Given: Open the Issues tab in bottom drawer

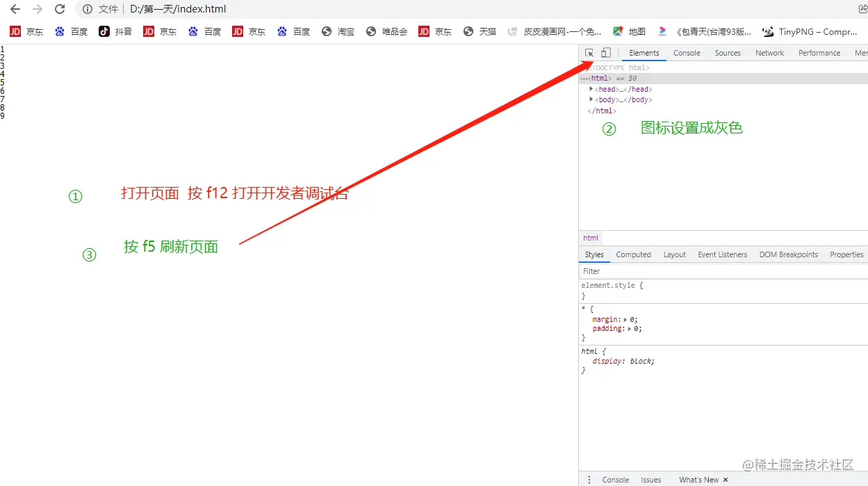Looking at the screenshot, I should pos(650,480).
